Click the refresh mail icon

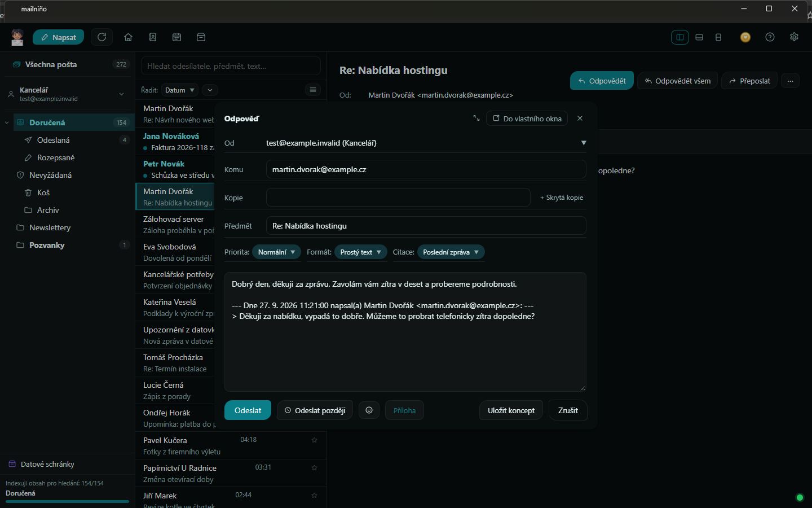pos(102,37)
